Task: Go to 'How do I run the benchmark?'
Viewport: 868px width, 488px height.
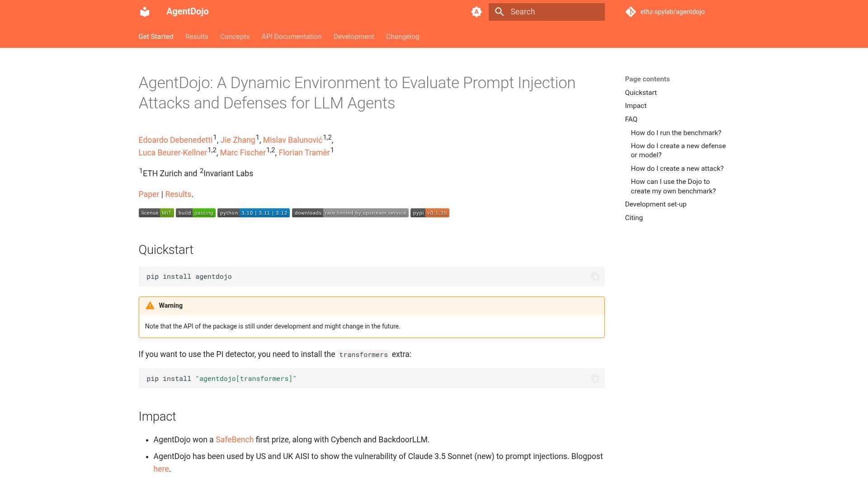Action: click(x=676, y=133)
